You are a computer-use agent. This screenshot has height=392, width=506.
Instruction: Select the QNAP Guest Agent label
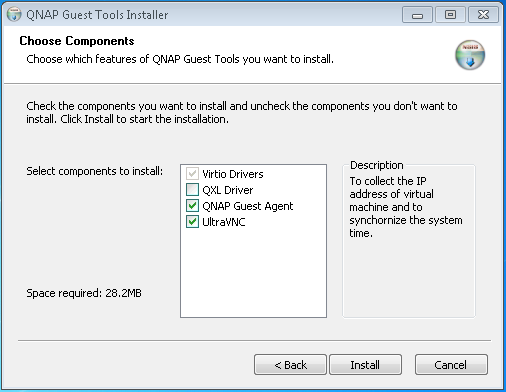[x=248, y=206]
